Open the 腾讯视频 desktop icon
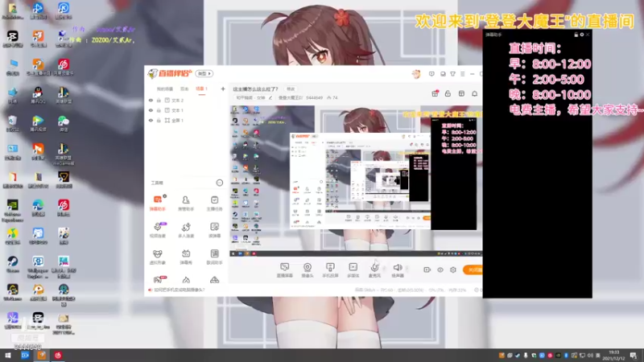Viewport: 644px width, 362px height. (x=38, y=124)
